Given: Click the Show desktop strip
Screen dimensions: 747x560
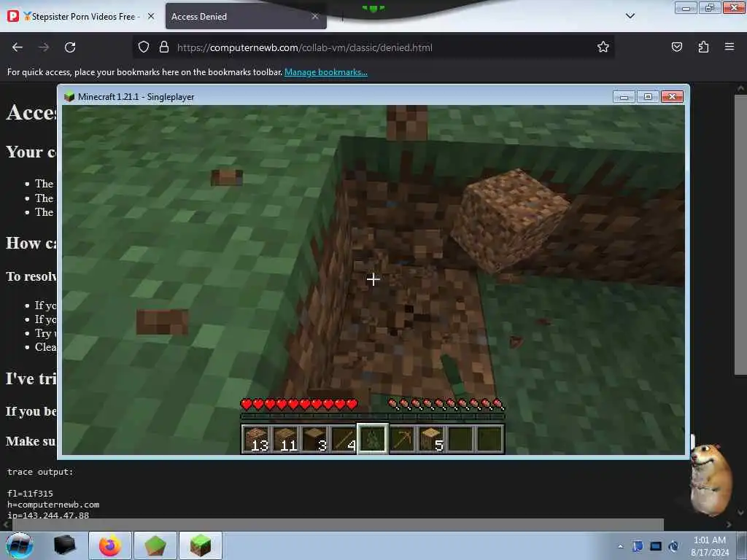Looking at the screenshot, I should (742, 545).
